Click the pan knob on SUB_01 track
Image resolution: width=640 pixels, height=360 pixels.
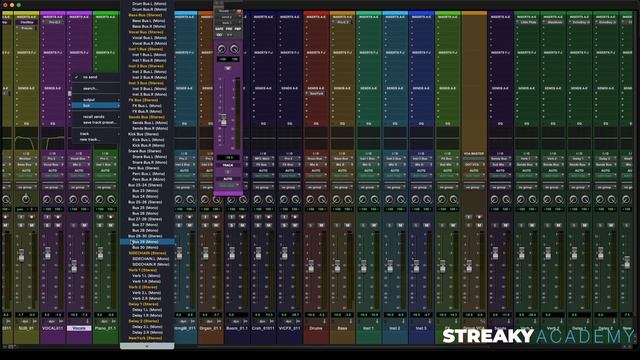click(x=26, y=199)
